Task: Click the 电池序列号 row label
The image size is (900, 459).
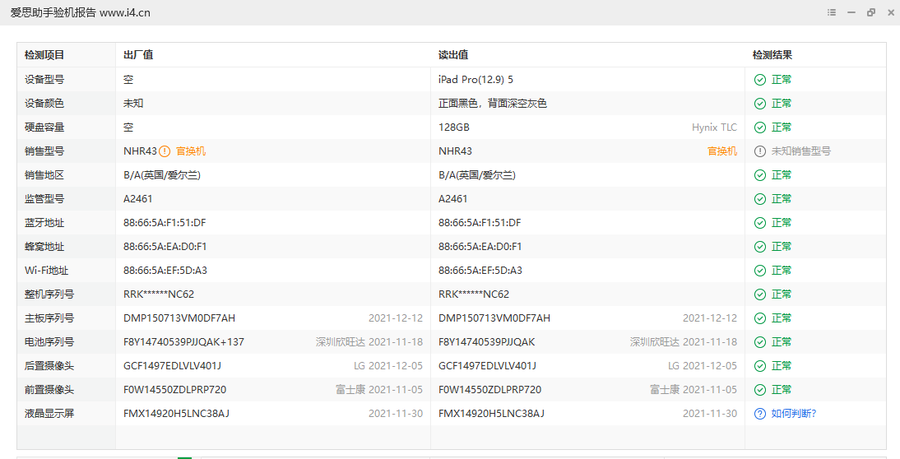Action: pos(49,342)
